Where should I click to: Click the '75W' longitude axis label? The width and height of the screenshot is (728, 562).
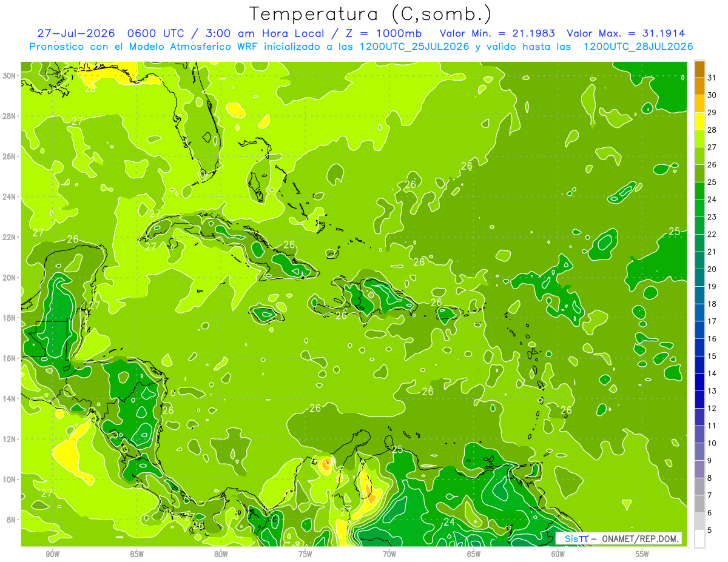click(305, 554)
